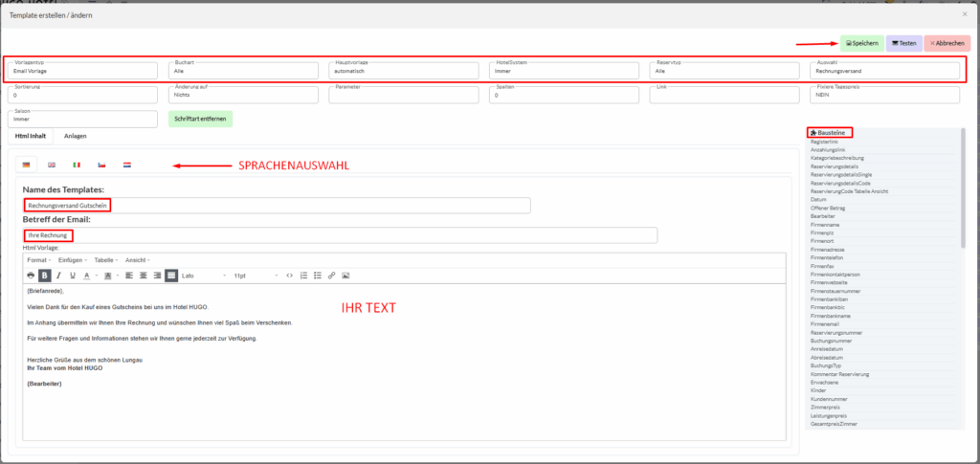Screen dimensions: 980x464
Task: Toggle underline formatting in the editor
Action: tap(72, 276)
